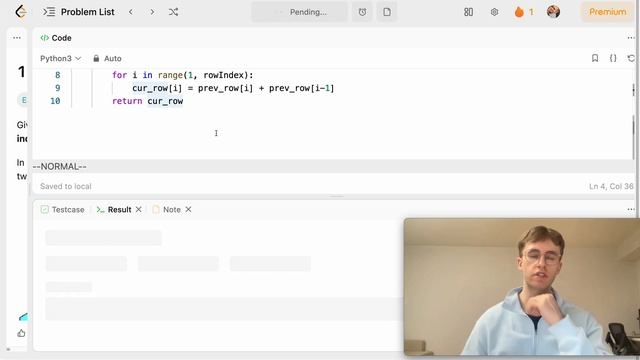Image resolution: width=640 pixels, height=360 pixels.
Task: Click the 'Ln 4, Col 36' cursor position
Action: [611, 187]
